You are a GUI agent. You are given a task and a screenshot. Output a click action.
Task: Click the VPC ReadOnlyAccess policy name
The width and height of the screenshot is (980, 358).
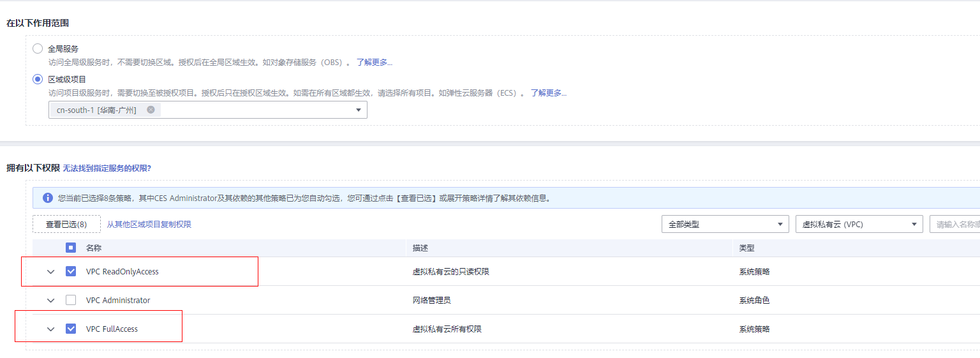[122, 272]
